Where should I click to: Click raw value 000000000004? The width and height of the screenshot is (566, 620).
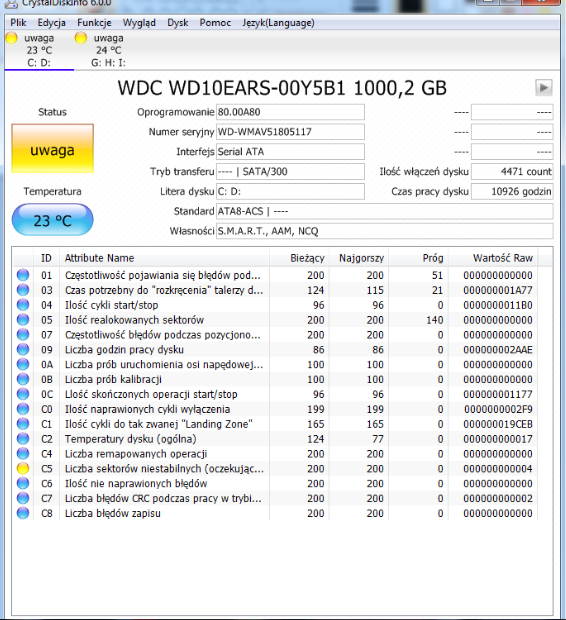click(x=498, y=469)
